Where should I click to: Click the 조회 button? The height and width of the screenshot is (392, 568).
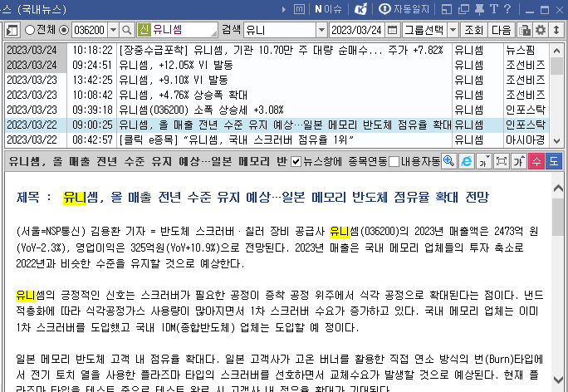[474, 30]
